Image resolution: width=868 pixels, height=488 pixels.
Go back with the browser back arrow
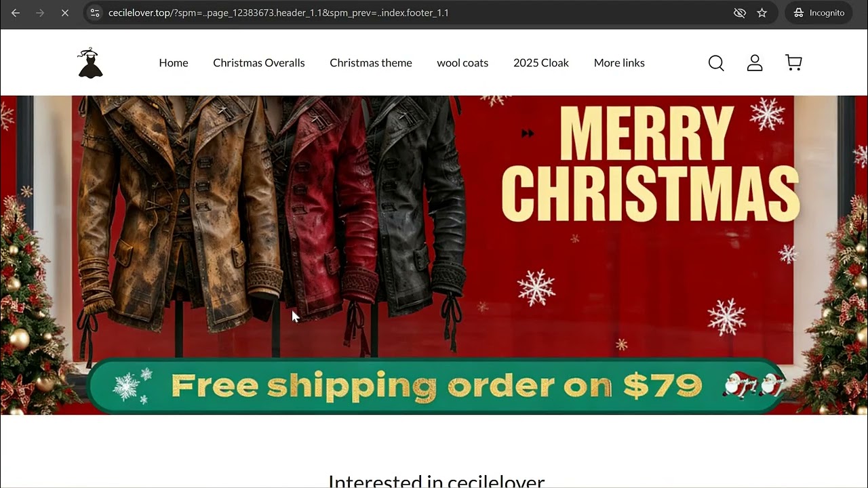(16, 13)
